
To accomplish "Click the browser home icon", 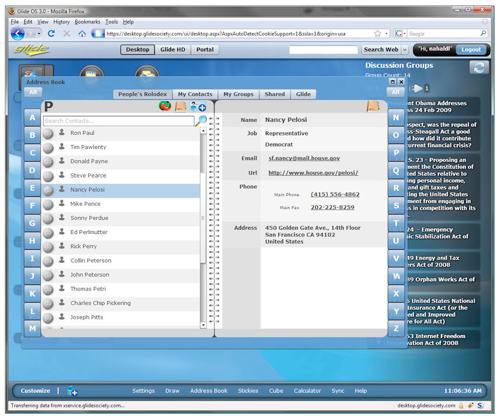I will point(82,34).
